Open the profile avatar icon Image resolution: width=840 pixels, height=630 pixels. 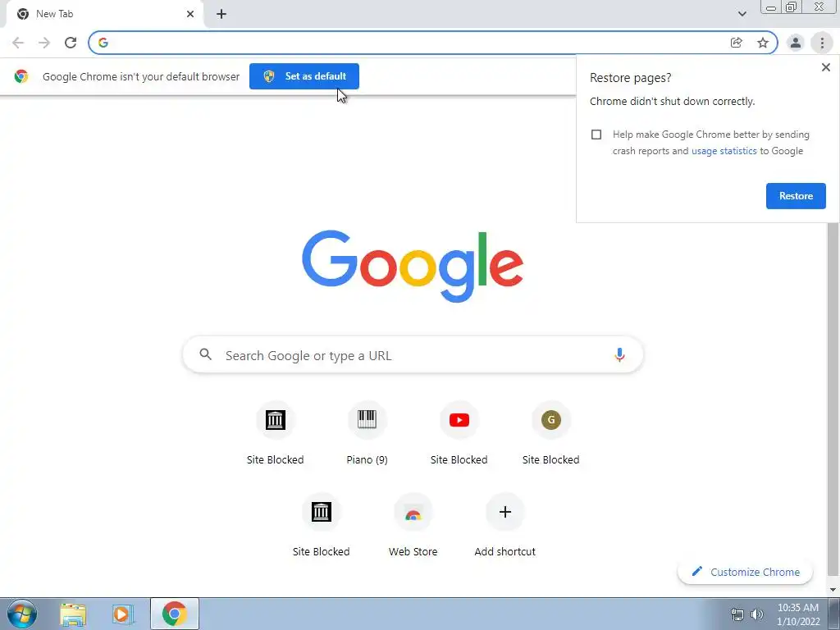point(796,43)
